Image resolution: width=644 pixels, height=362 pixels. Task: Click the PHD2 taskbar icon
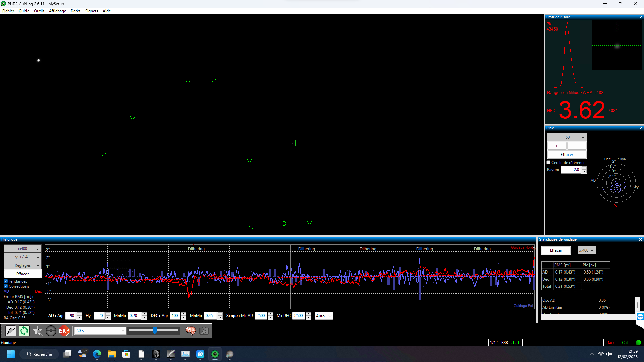215,354
